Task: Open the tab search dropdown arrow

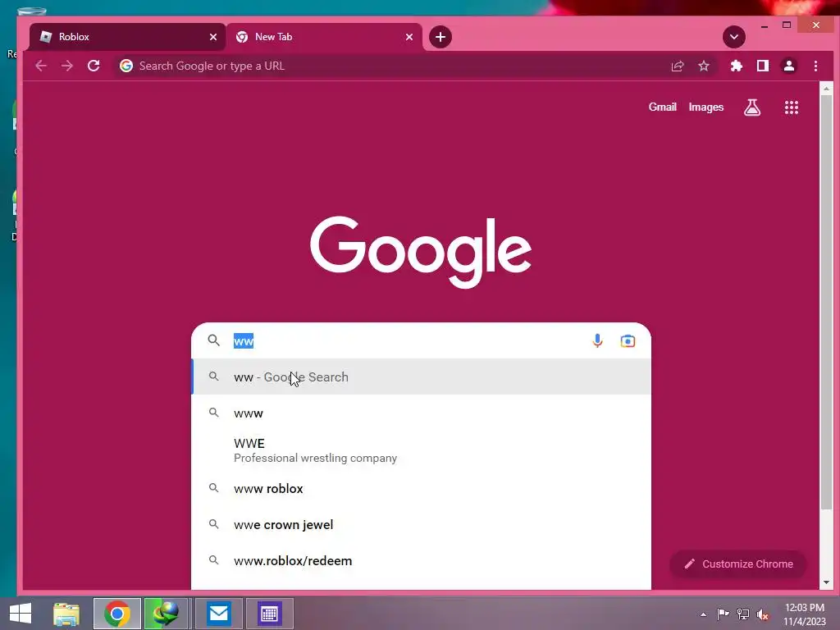Action: click(734, 37)
